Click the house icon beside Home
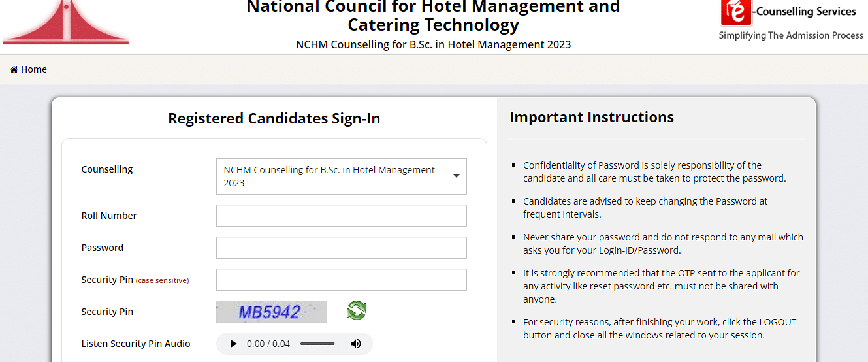Image resolution: width=868 pixels, height=362 pixels. [14, 69]
